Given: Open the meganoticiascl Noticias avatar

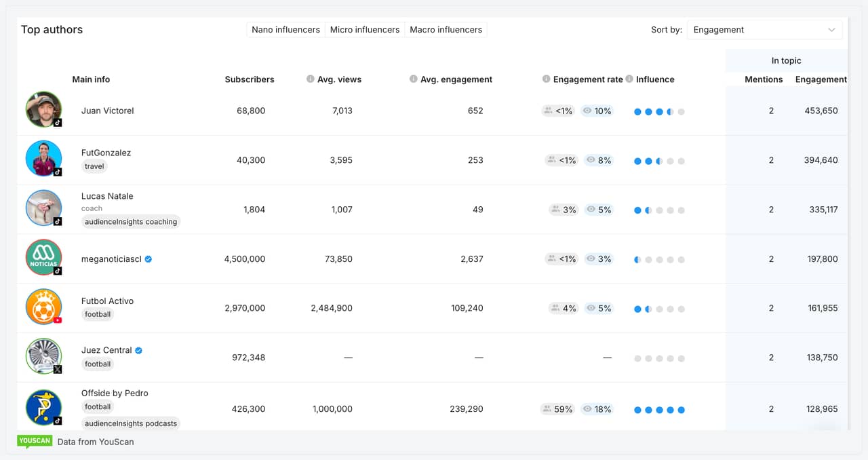Looking at the screenshot, I should (x=44, y=258).
